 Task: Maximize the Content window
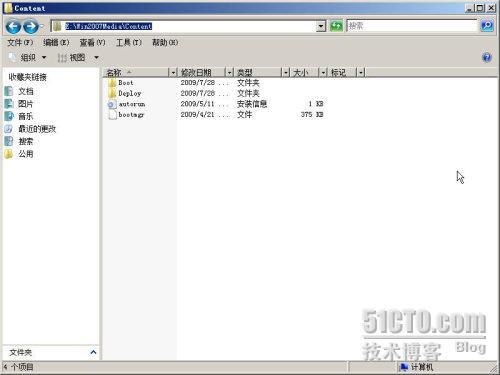coord(480,8)
